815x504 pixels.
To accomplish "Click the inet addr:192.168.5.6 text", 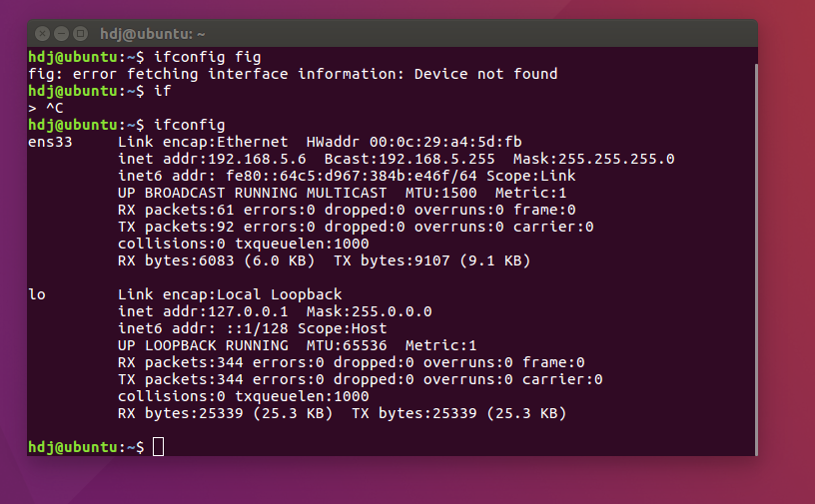I will click(212, 159).
